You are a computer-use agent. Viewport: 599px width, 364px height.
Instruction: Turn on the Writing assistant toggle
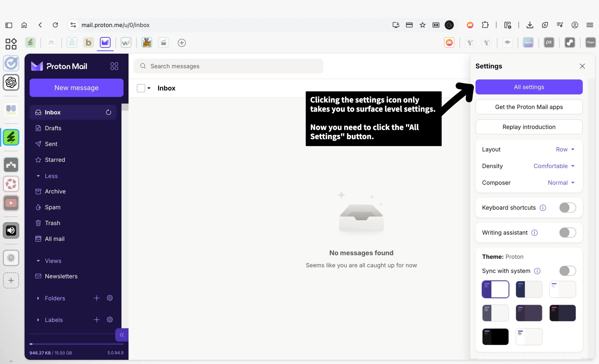point(567,233)
